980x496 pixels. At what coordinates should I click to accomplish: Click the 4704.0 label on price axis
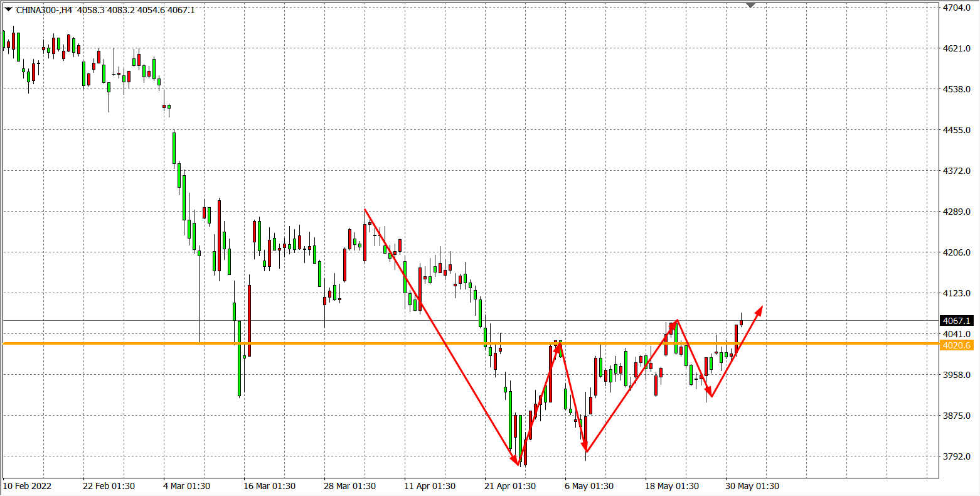click(x=957, y=8)
